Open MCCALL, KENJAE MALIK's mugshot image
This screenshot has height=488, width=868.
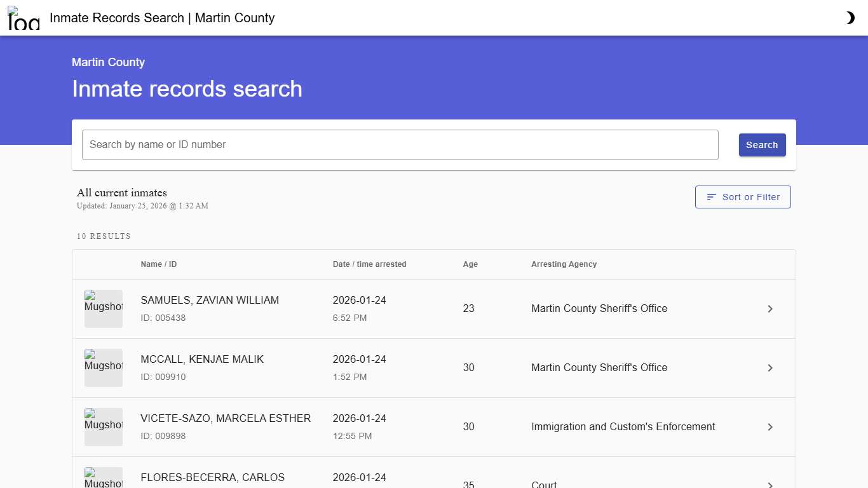click(103, 368)
